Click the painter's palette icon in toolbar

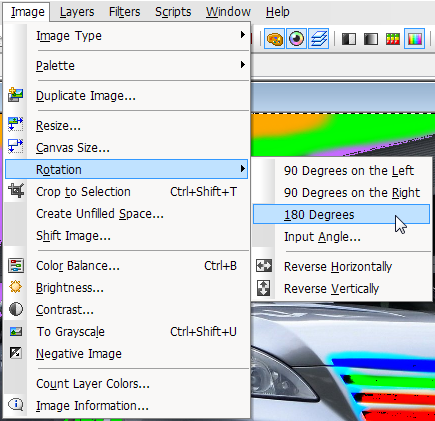tap(274, 39)
